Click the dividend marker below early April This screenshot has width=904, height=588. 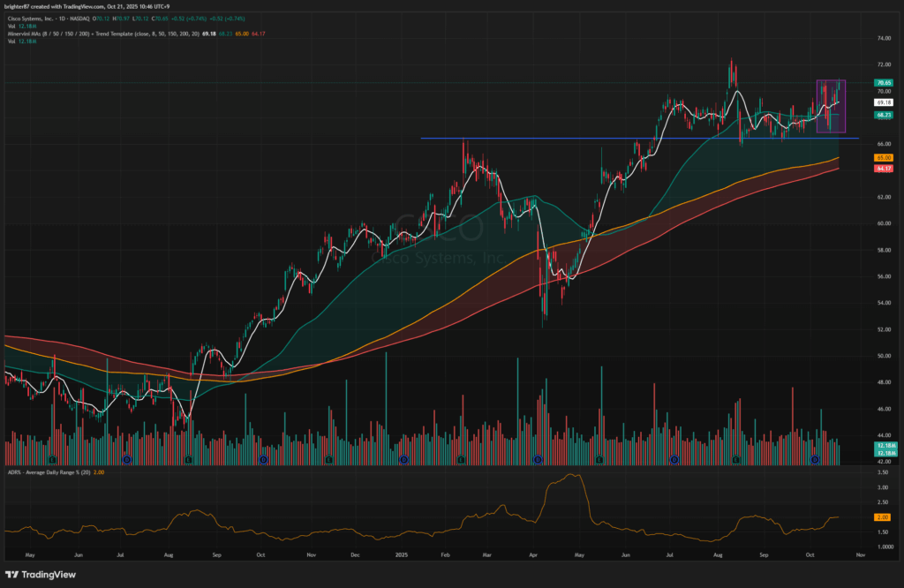click(538, 460)
